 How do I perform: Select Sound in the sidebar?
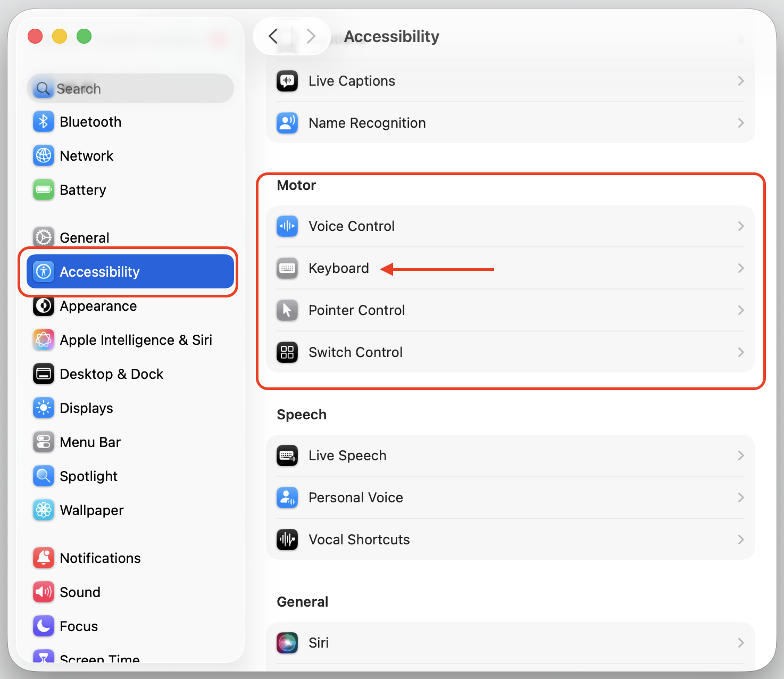[x=130, y=592]
